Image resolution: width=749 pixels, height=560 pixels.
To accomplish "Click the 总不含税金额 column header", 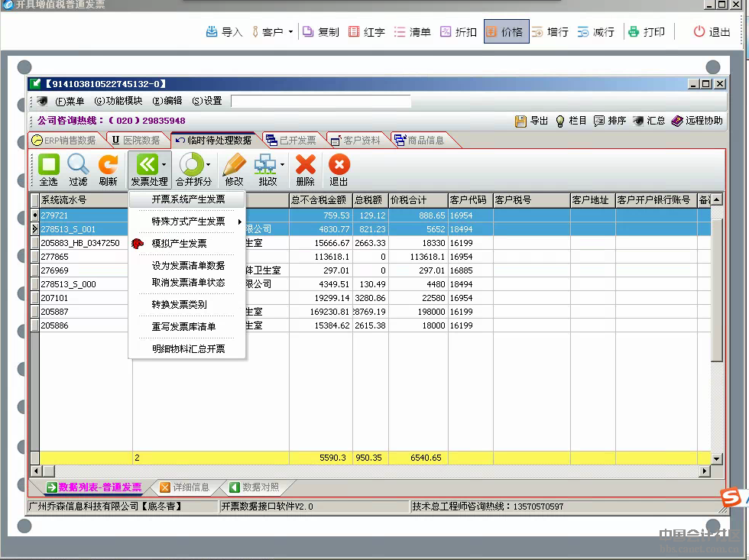I will tap(320, 200).
